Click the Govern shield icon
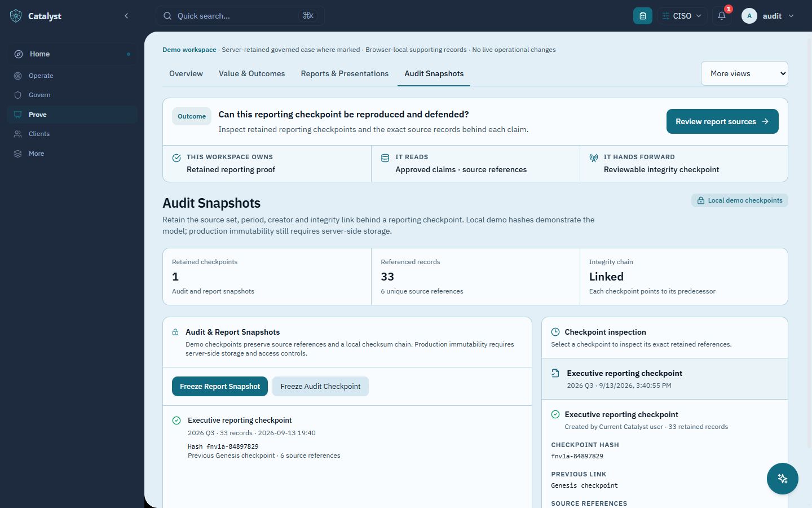Viewport: 812px width, 508px height. (x=18, y=95)
